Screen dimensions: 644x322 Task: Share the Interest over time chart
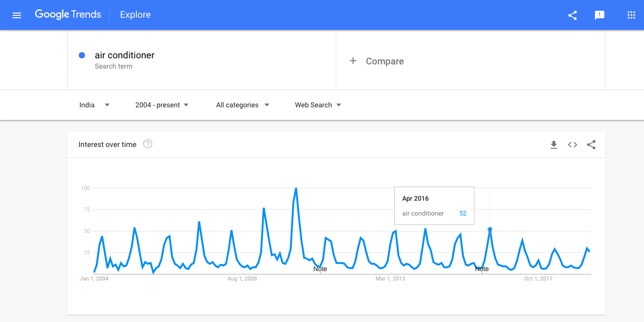tap(591, 145)
